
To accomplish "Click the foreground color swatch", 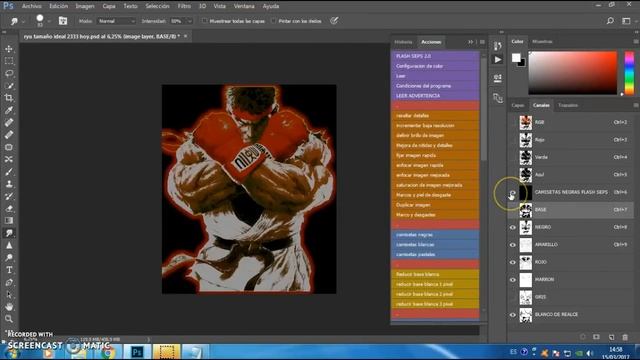I will pos(516,58).
